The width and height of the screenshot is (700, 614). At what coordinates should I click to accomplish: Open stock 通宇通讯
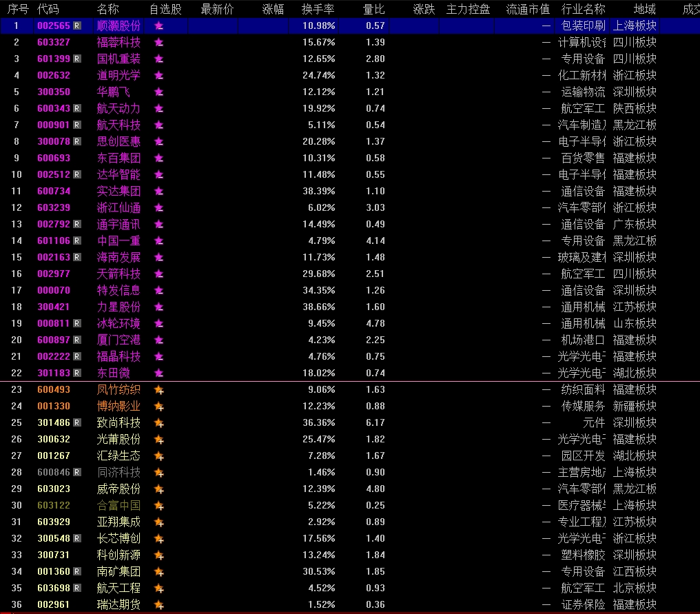pyautogui.click(x=119, y=224)
